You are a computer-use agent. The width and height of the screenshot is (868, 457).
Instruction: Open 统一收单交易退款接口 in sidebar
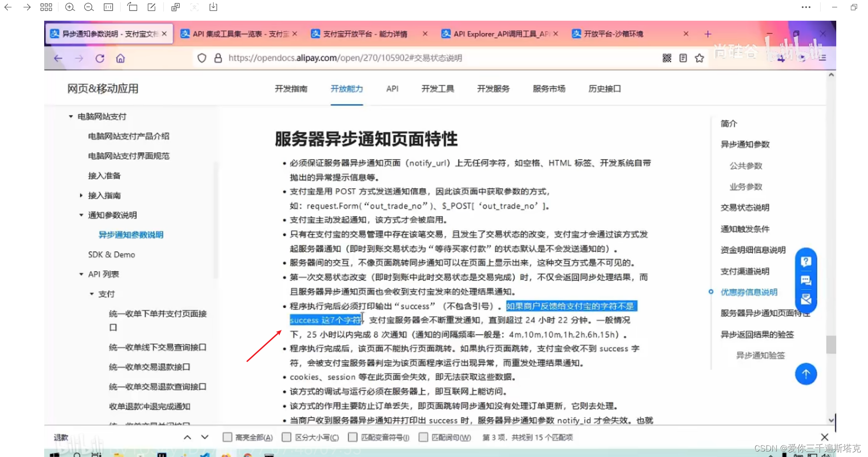point(150,367)
